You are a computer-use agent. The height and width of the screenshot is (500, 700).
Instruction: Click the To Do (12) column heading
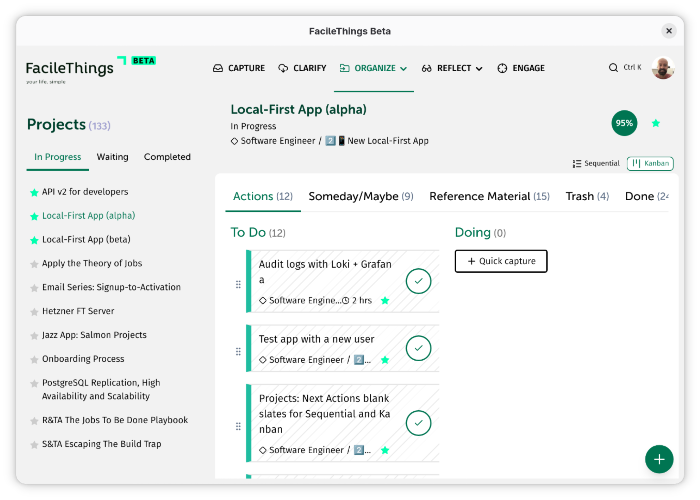pyautogui.click(x=258, y=233)
